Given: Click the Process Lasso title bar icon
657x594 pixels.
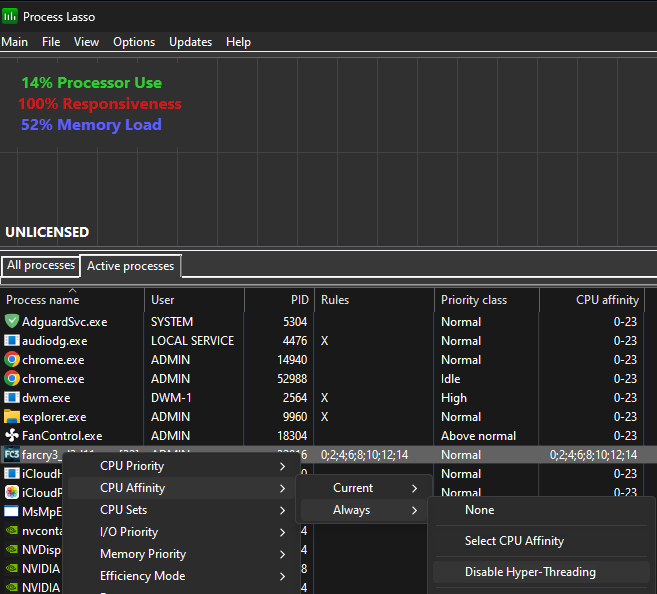Looking at the screenshot, I should (10, 16).
